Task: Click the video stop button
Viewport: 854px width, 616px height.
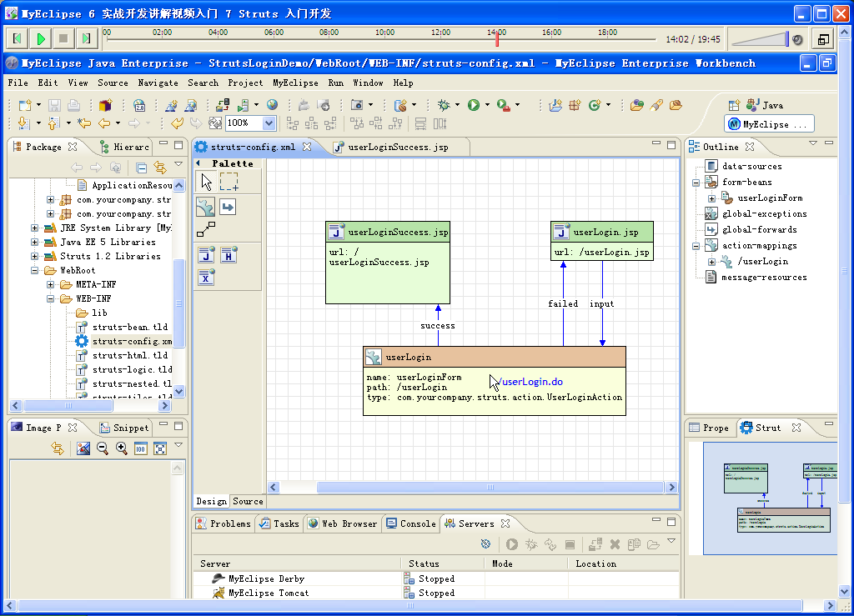Action: (63, 38)
